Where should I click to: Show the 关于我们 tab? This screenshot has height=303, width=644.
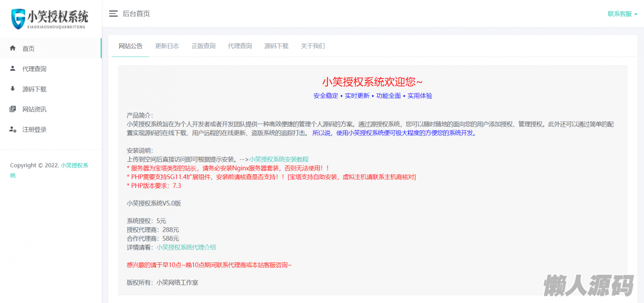pyautogui.click(x=313, y=46)
